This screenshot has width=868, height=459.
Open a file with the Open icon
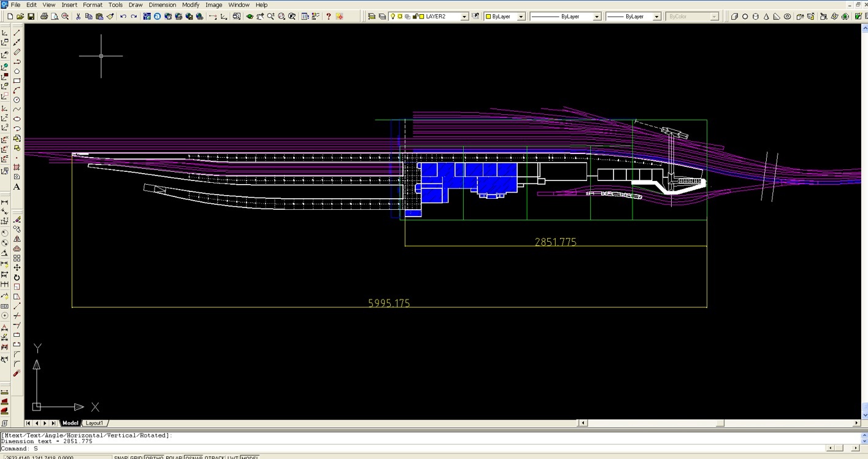pyautogui.click(x=20, y=17)
